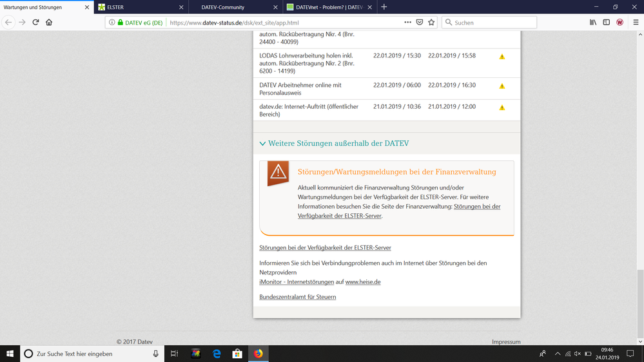Launch Microsoft Edge from the taskbar
The image size is (644, 362).
[217, 354]
